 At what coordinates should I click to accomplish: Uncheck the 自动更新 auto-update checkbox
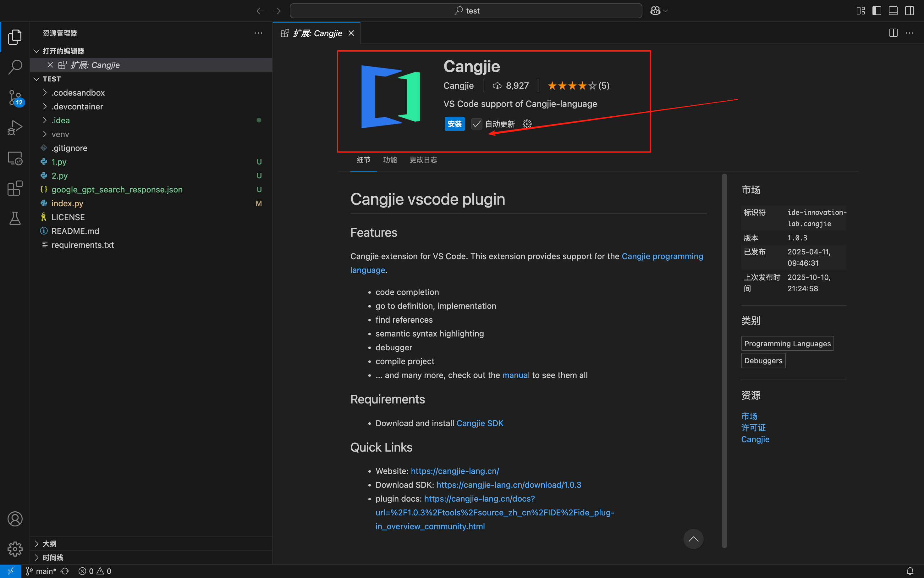point(476,124)
